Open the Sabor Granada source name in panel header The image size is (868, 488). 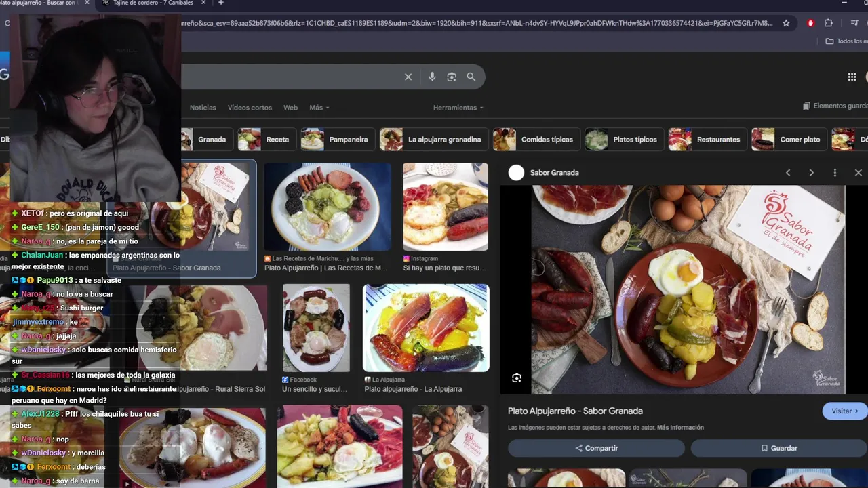pyautogui.click(x=555, y=173)
